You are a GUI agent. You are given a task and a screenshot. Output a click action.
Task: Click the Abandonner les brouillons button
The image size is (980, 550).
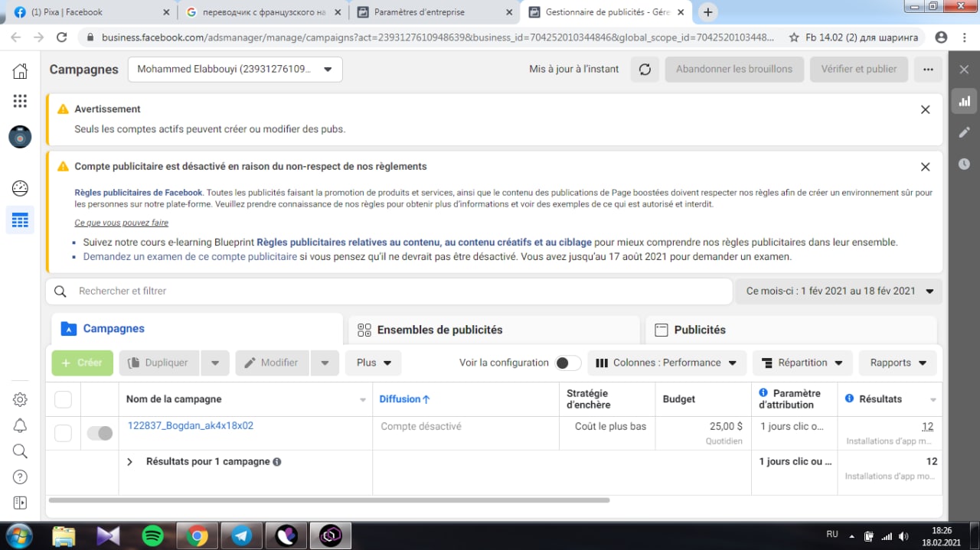[734, 70]
